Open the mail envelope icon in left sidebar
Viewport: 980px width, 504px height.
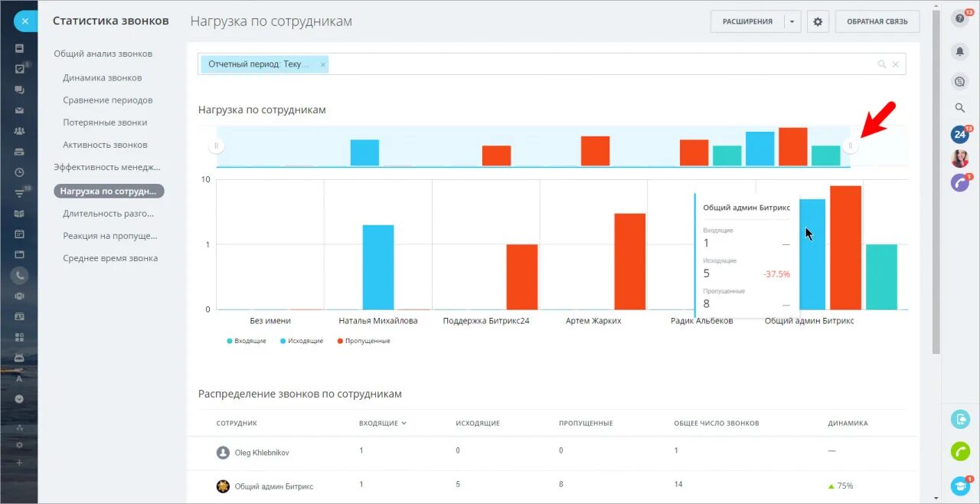[19, 110]
